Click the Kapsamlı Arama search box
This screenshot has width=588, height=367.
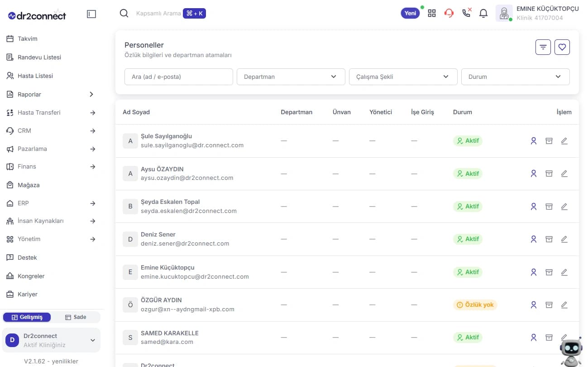pos(158,14)
